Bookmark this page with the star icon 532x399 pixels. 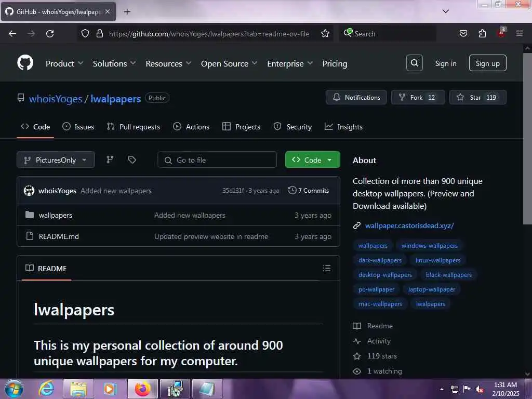(x=325, y=34)
